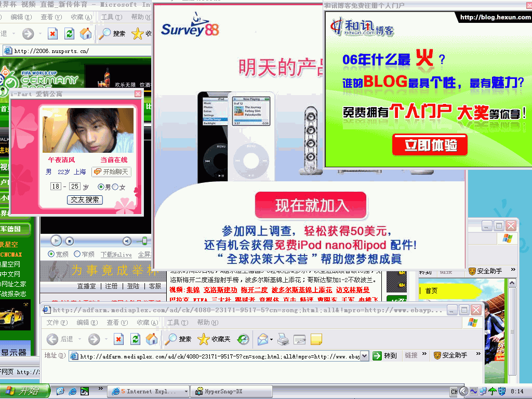The height and width of the screenshot is (399, 532).
Task: Click 开始聊天 button in i-Part popup
Action: click(111, 172)
